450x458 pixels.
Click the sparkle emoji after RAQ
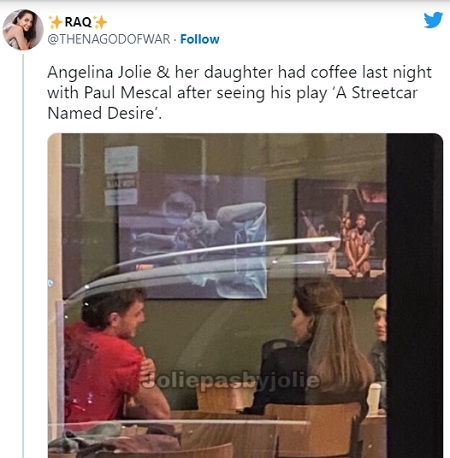click(100, 22)
